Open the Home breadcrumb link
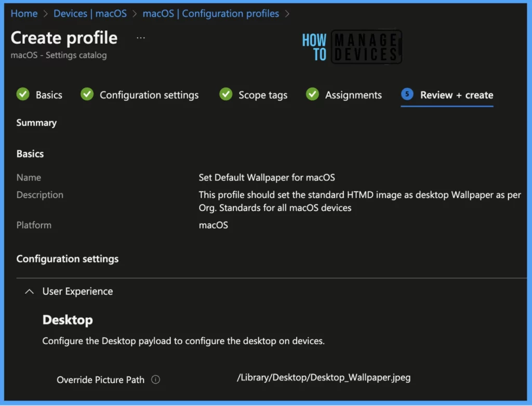 24,14
